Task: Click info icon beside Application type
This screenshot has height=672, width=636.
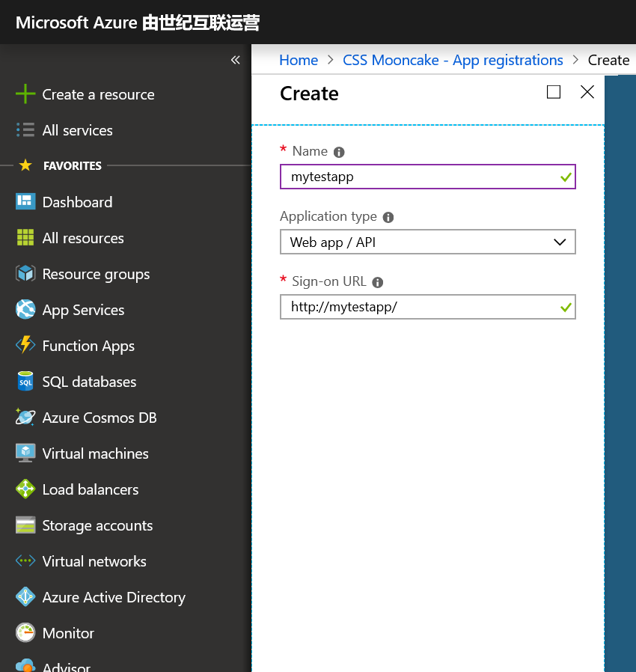Action: (x=388, y=218)
